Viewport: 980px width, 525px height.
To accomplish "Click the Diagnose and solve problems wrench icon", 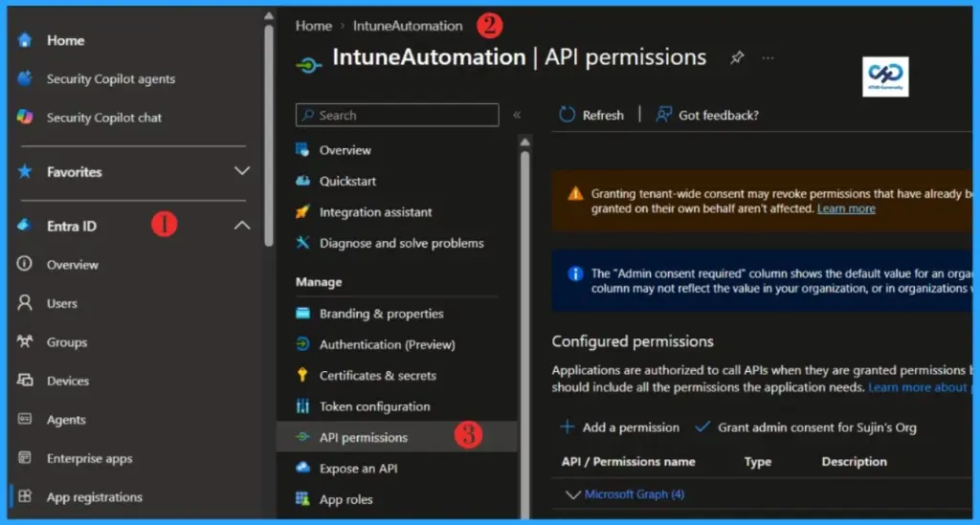I will [302, 243].
